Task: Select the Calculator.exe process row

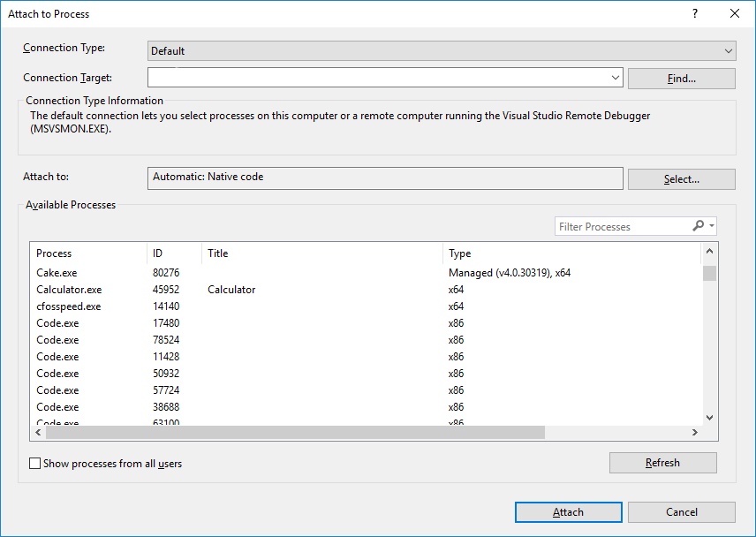Action: click(69, 290)
